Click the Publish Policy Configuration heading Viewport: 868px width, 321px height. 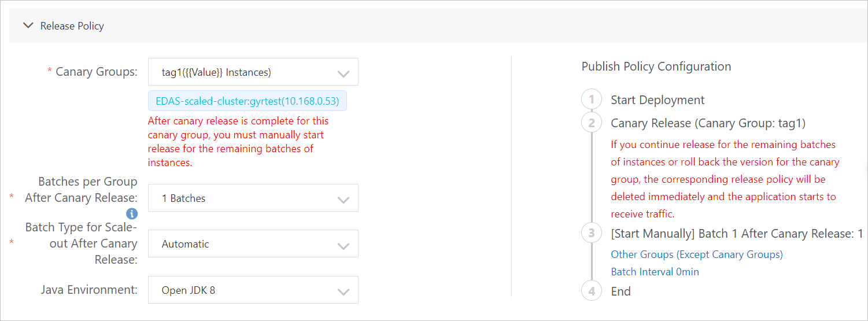tap(656, 67)
